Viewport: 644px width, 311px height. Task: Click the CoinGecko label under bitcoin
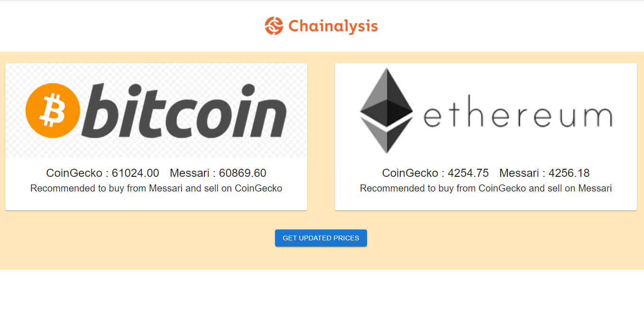pyautogui.click(x=75, y=173)
